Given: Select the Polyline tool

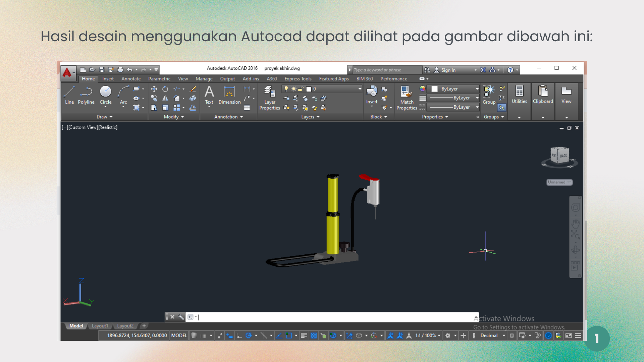Looking at the screenshot, I should 86,95.
